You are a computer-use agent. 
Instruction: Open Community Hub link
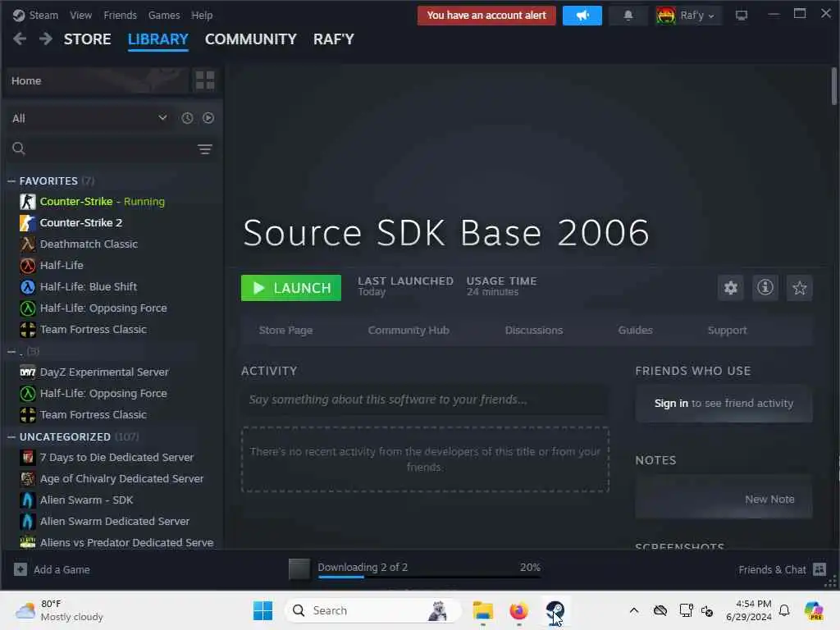click(409, 331)
